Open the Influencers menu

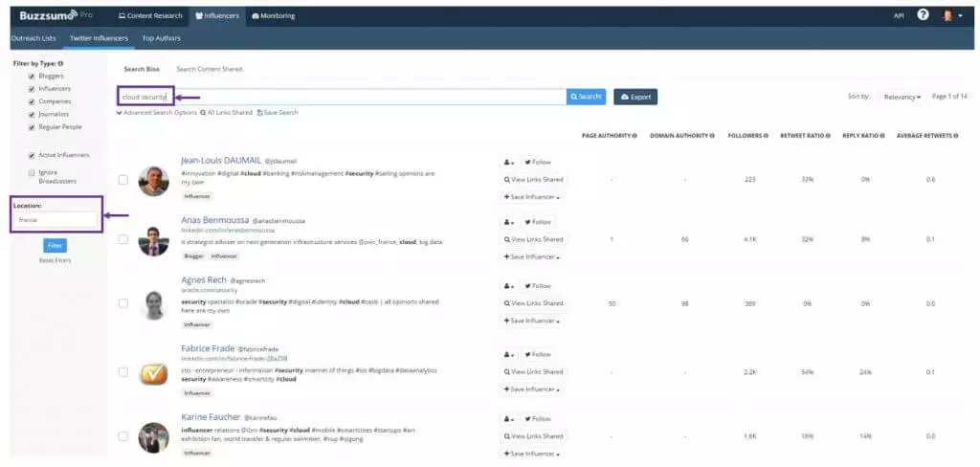tap(217, 15)
